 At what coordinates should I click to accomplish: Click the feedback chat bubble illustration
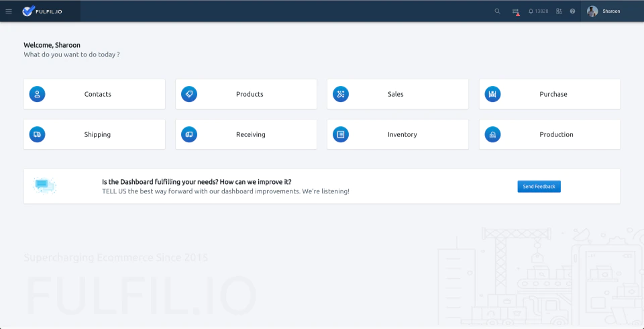pyautogui.click(x=44, y=185)
